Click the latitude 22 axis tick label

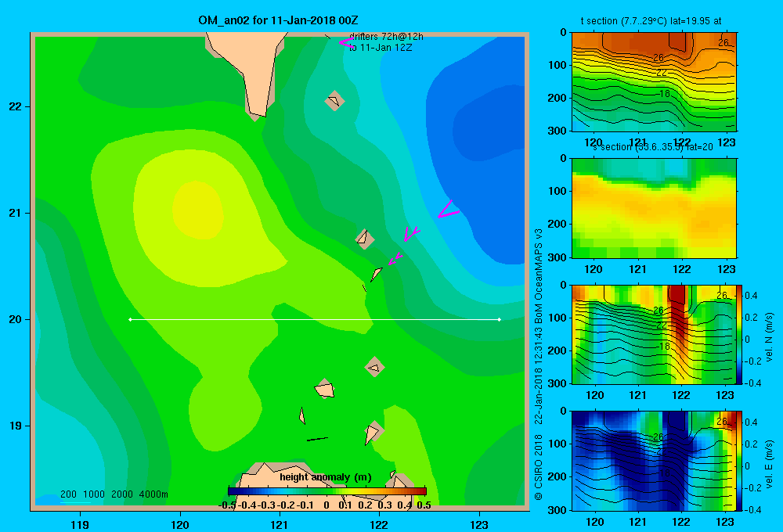[16, 107]
